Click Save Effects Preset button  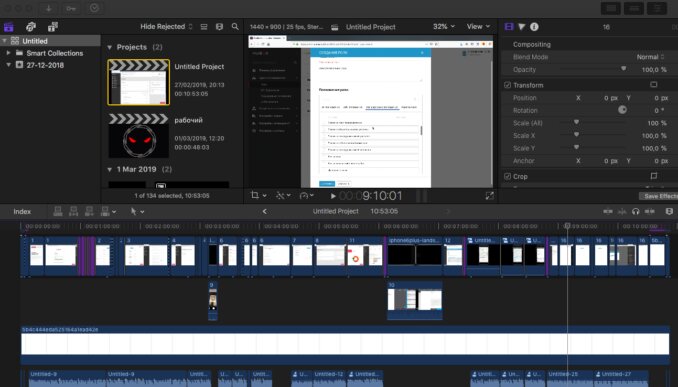point(659,196)
